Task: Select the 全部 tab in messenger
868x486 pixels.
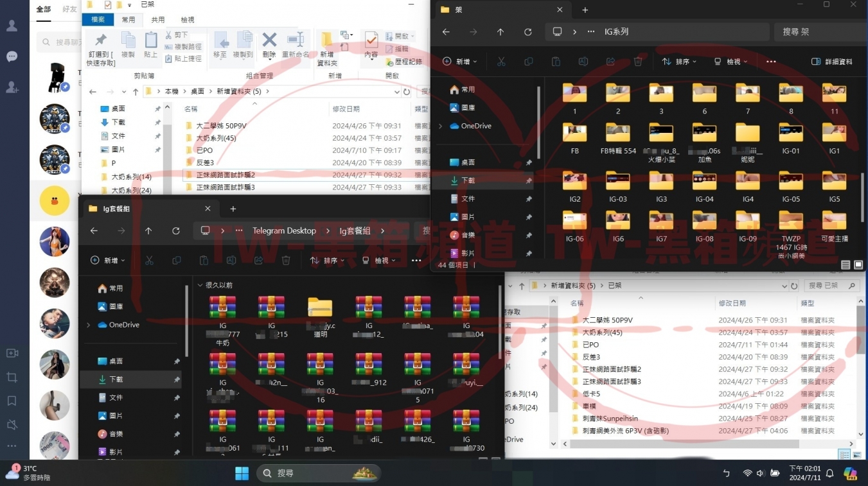Action: click(44, 9)
